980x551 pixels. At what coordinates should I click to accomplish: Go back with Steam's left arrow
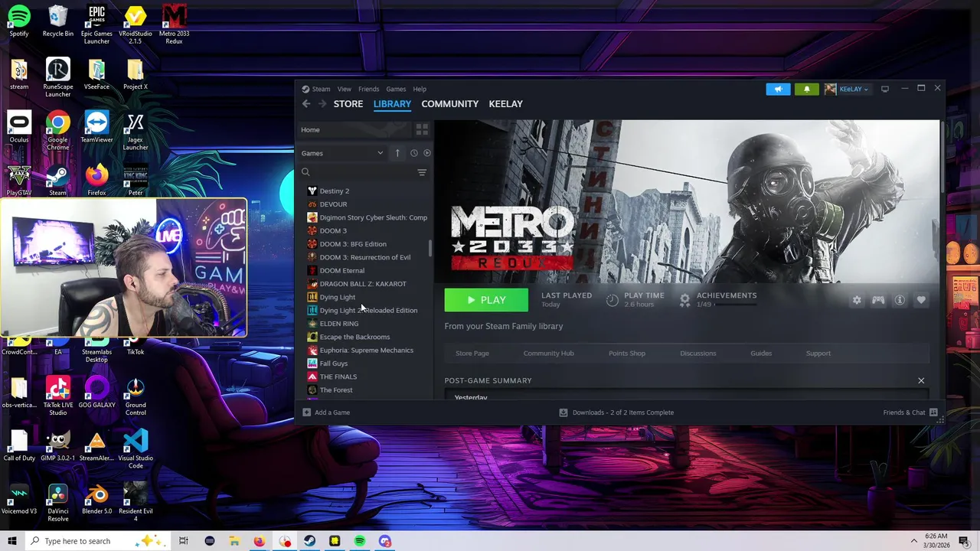306,104
